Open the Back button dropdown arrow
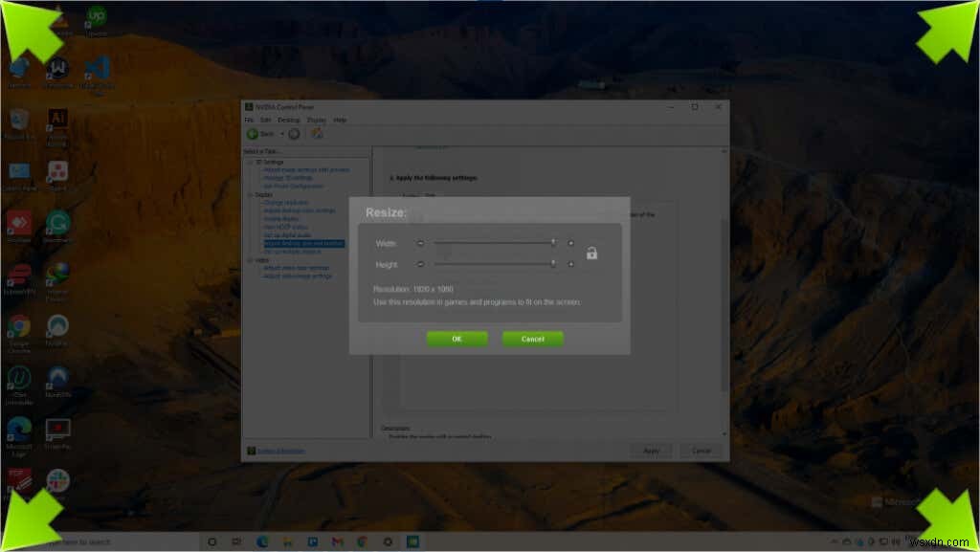This screenshot has width=980, height=552. 282,133
